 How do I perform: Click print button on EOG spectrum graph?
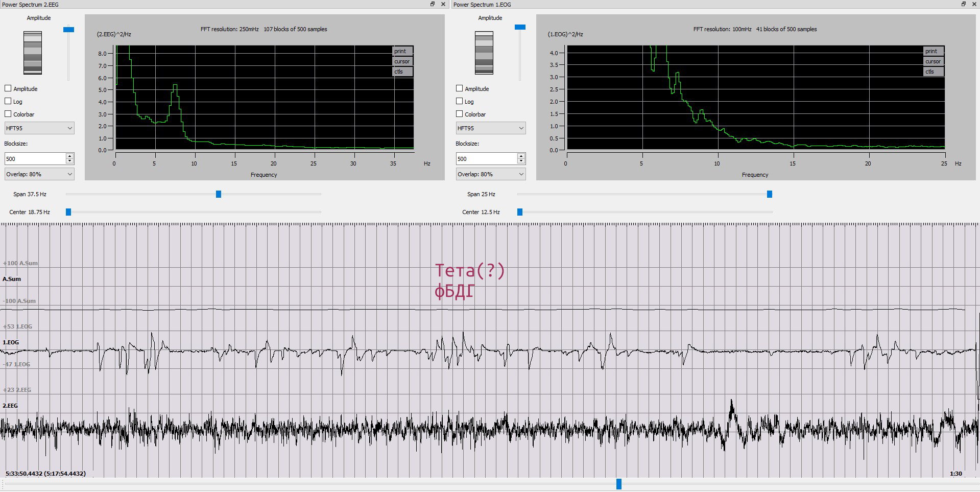coord(934,51)
